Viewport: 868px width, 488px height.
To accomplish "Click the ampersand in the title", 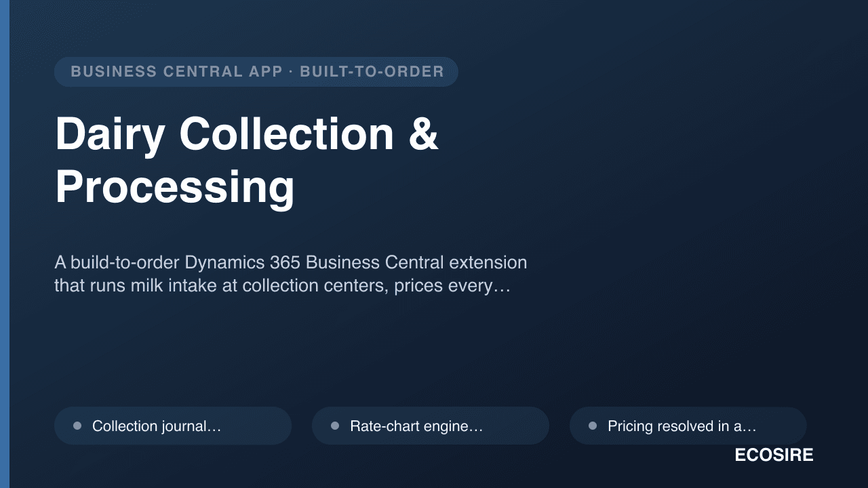I will click(x=424, y=134).
